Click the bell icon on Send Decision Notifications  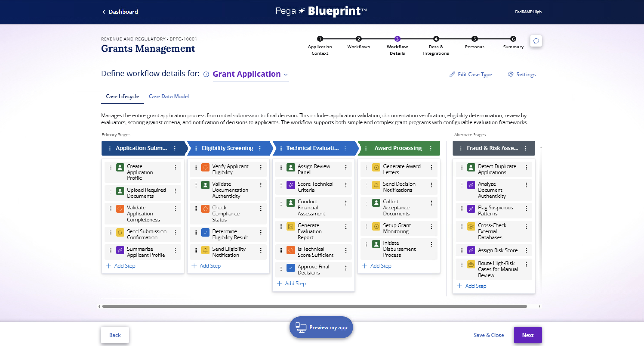(x=376, y=185)
